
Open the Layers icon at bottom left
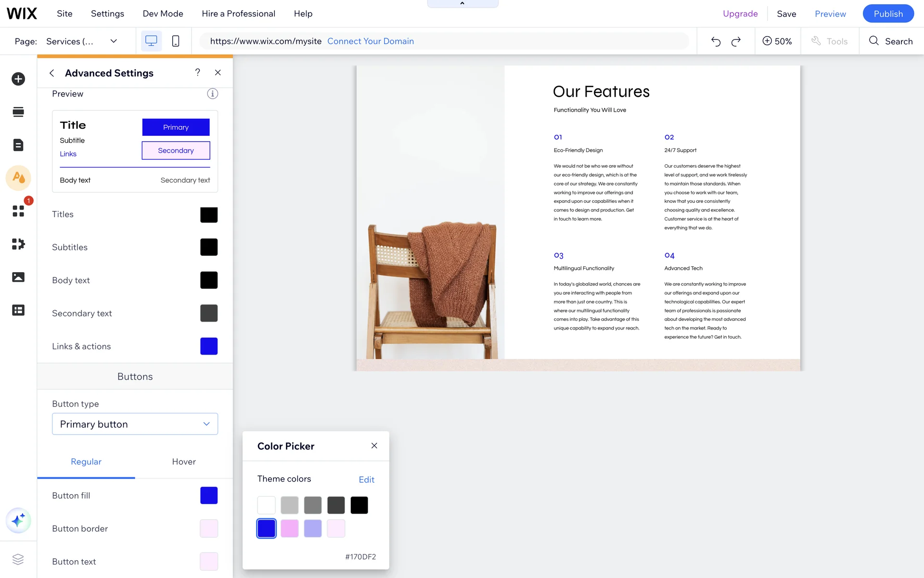tap(18, 559)
